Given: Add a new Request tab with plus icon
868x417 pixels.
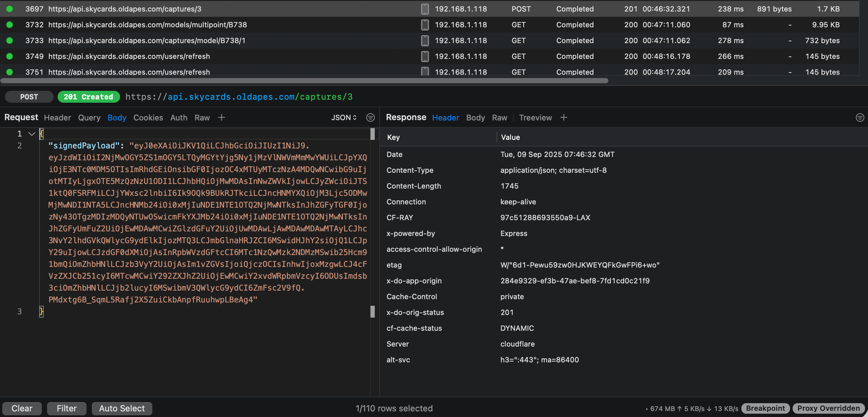Looking at the screenshot, I should (221, 117).
